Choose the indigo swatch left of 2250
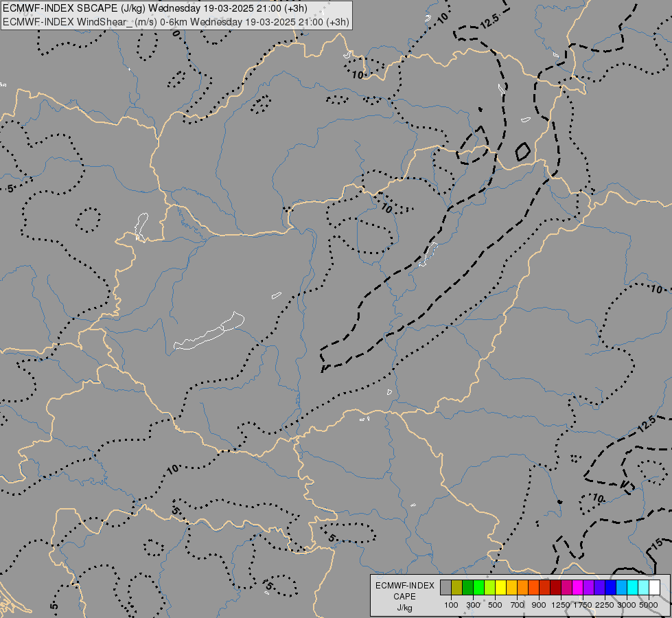 coord(599,588)
